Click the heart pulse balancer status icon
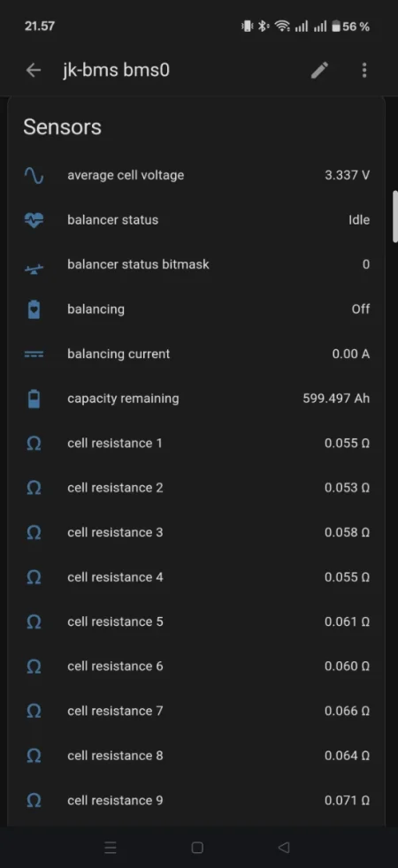The image size is (398, 868). 34,220
